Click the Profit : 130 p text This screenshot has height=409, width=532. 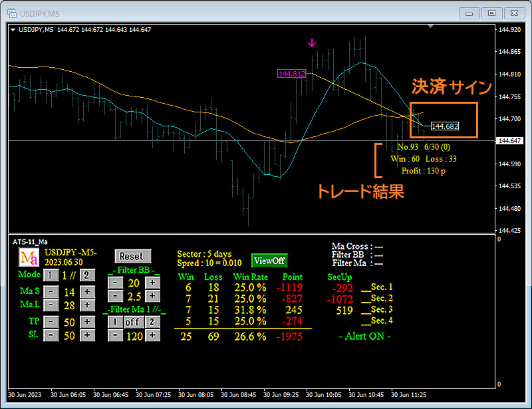coord(423,171)
